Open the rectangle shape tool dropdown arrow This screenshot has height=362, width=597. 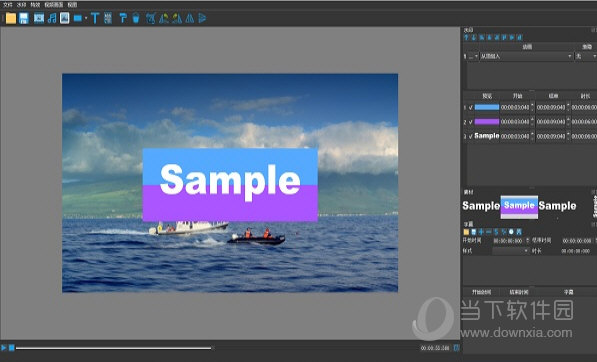pyautogui.click(x=86, y=18)
